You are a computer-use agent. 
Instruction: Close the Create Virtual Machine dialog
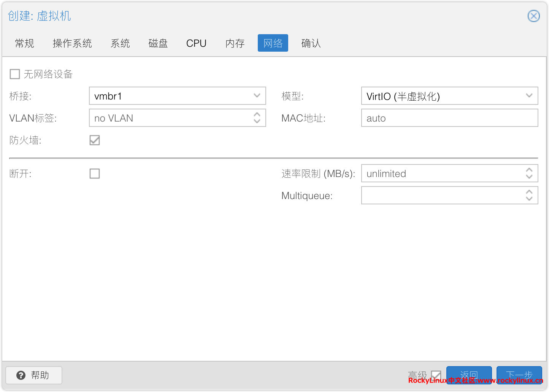pyautogui.click(x=533, y=16)
